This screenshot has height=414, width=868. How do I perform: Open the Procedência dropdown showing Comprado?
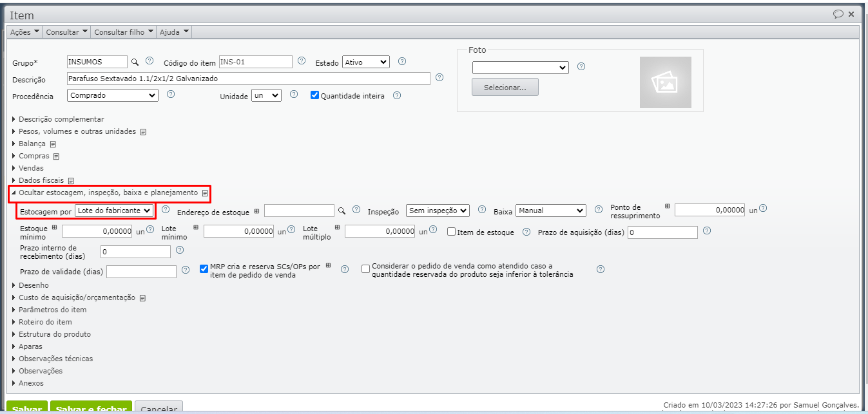point(113,95)
